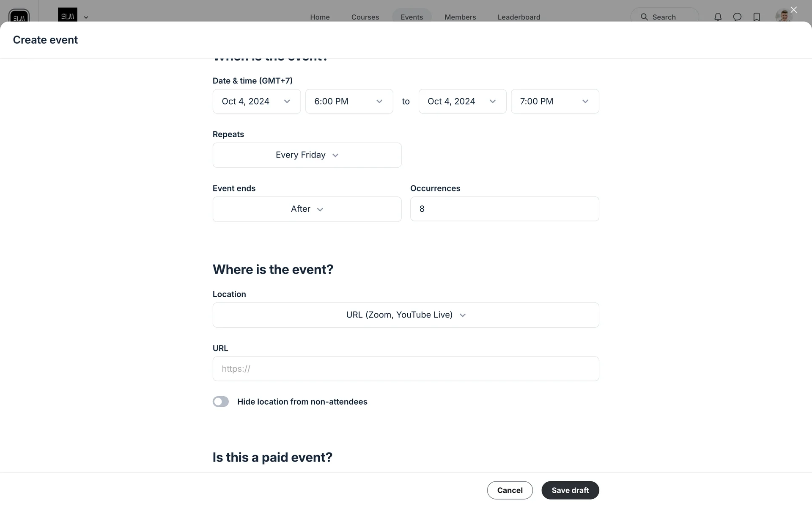The height and width of the screenshot is (508, 812).
Task: Open the Location URL dropdown
Action: pyautogui.click(x=406, y=315)
